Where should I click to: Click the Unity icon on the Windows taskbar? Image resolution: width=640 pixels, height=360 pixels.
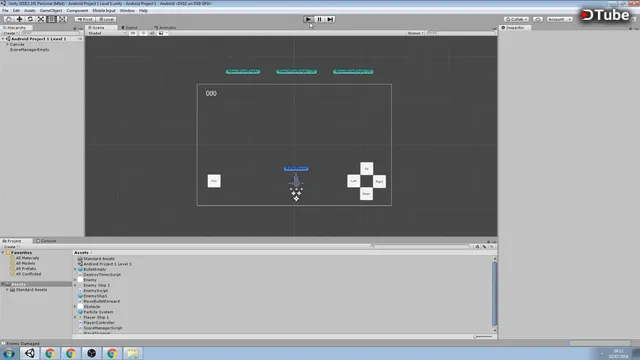tap(30, 353)
